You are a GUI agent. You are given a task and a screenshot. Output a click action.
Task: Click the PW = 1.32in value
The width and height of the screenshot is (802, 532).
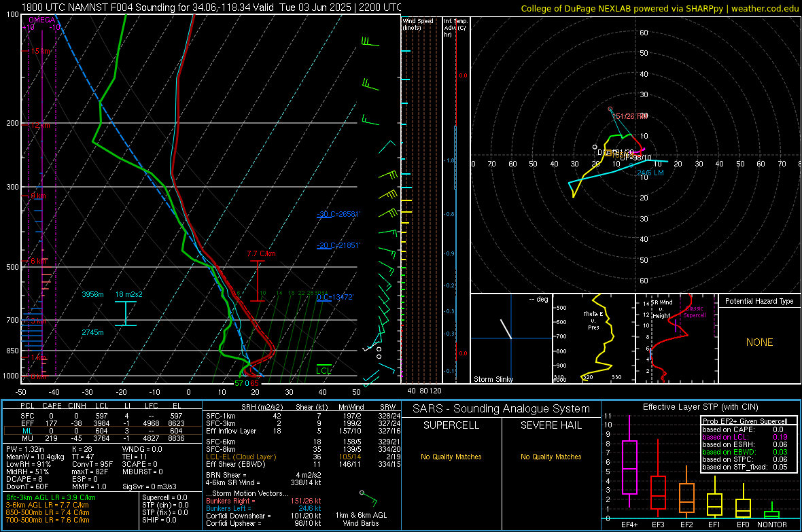(x=25, y=449)
